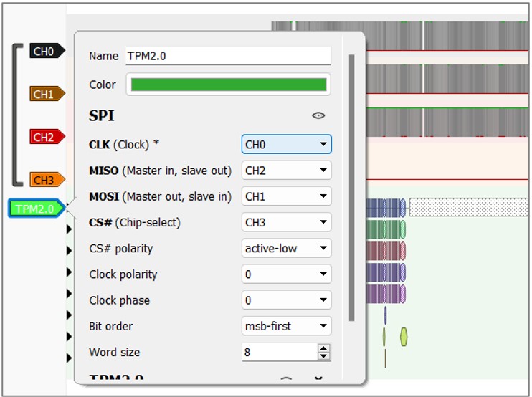
Task: Open the CLK (Clock) channel dropdown
Action: point(286,145)
